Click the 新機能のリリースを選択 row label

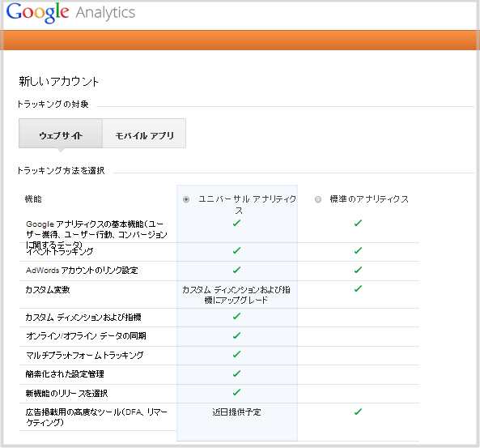pos(66,393)
